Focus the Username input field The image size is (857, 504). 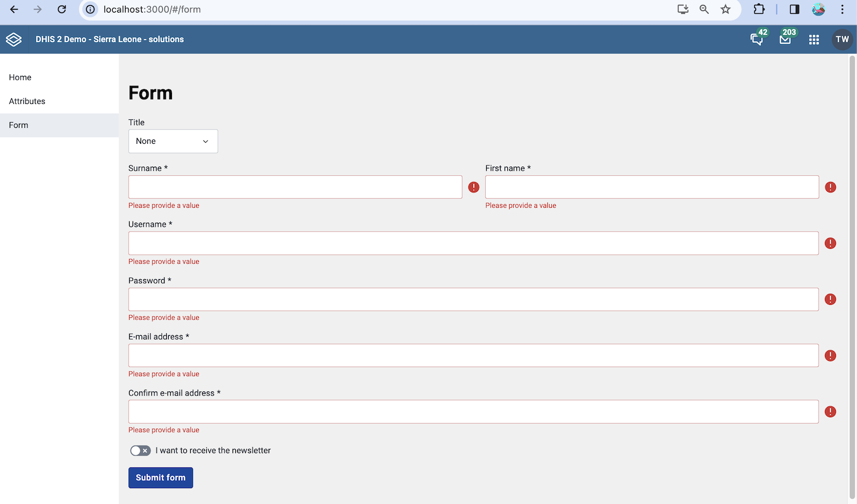pyautogui.click(x=474, y=243)
